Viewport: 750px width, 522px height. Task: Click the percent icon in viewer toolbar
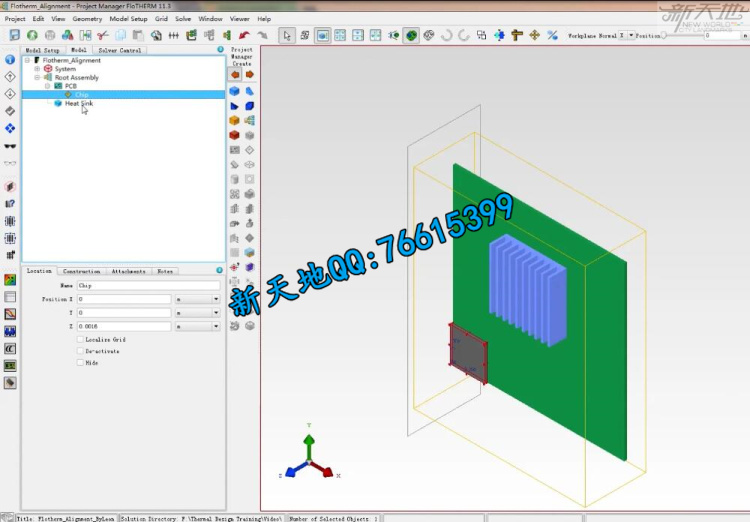click(552, 35)
